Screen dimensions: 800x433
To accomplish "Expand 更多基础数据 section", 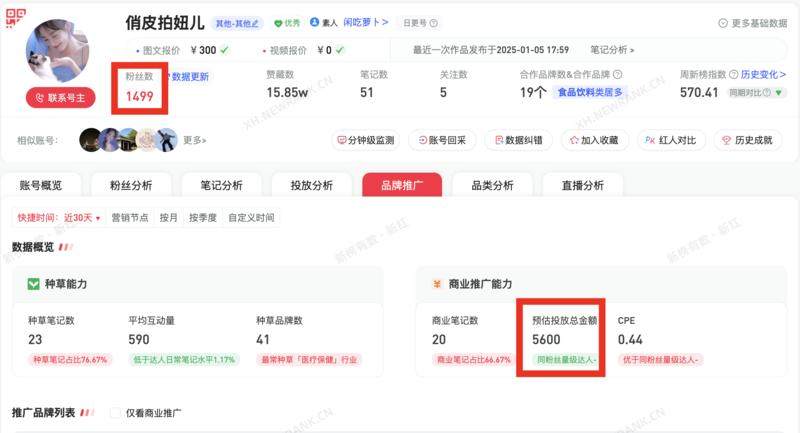I will coord(753,23).
